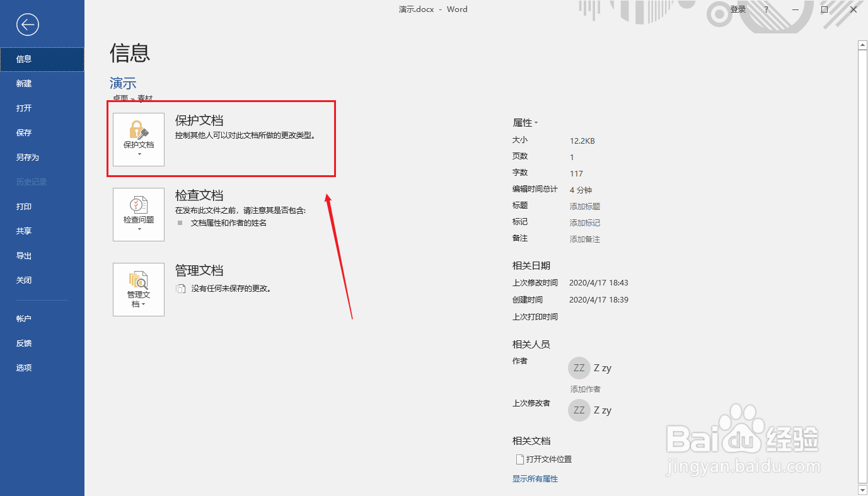Click the vertical scrollbar down arrow

point(862,490)
